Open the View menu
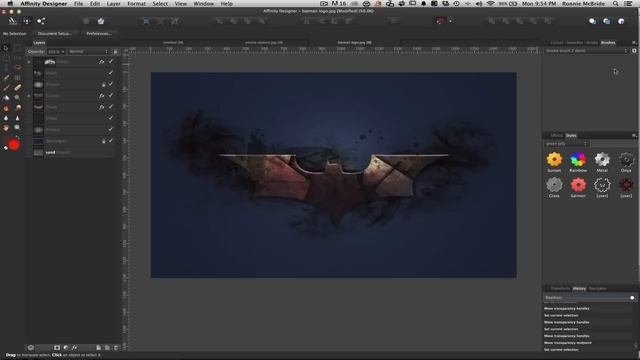Viewport: 640px width, 360px height. click(x=180, y=4)
